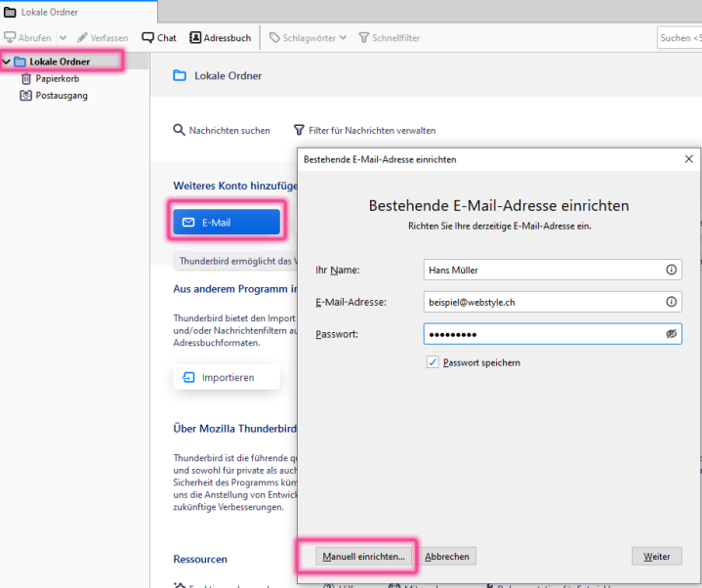Click Nachrichten suchen magnifier link
Viewport: 702px width, 588px height.
click(x=222, y=130)
